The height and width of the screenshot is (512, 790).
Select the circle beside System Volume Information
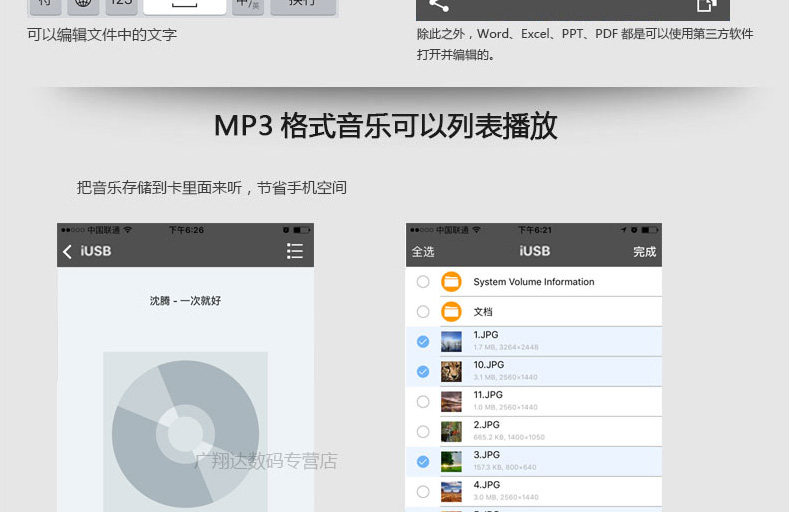point(423,282)
